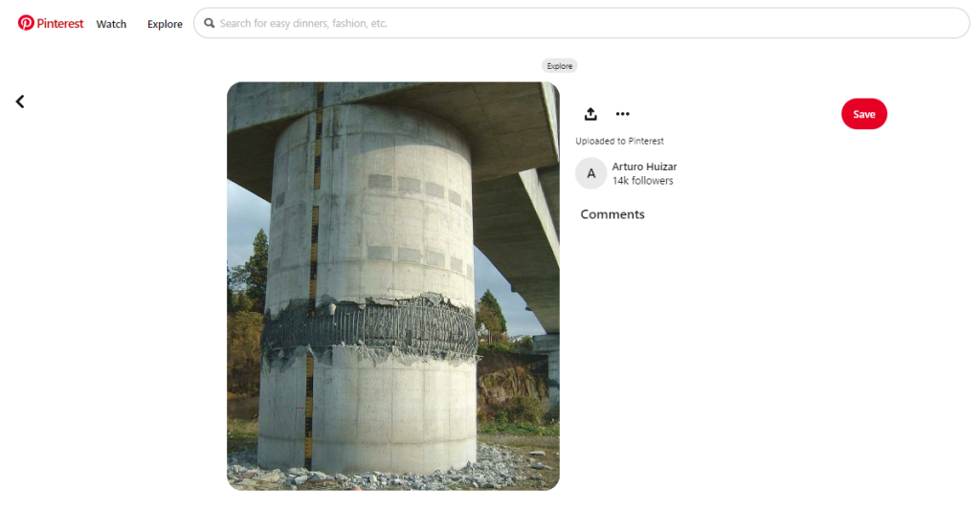Open the three-dot more options menu
Screen dimensions: 980x511
[x=622, y=114]
